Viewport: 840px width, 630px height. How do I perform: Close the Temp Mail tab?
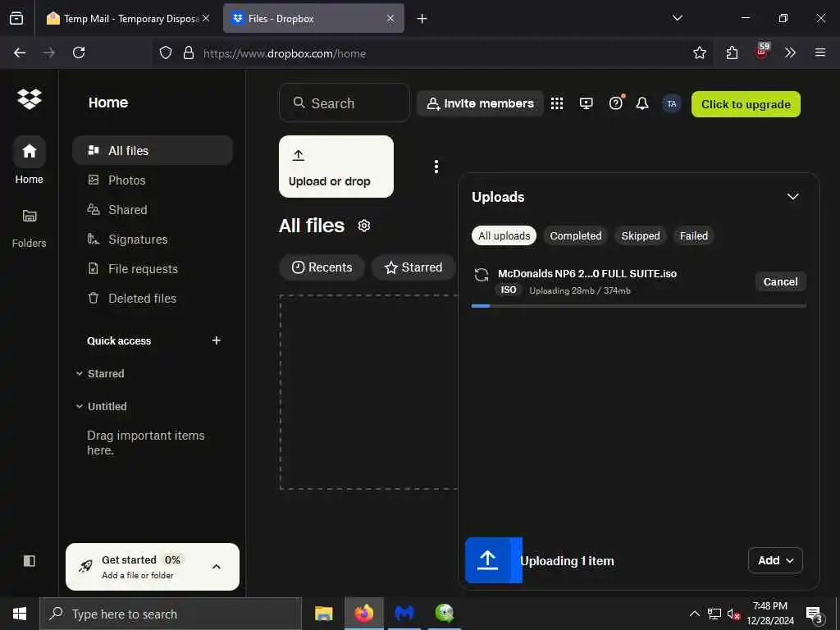[x=206, y=18]
